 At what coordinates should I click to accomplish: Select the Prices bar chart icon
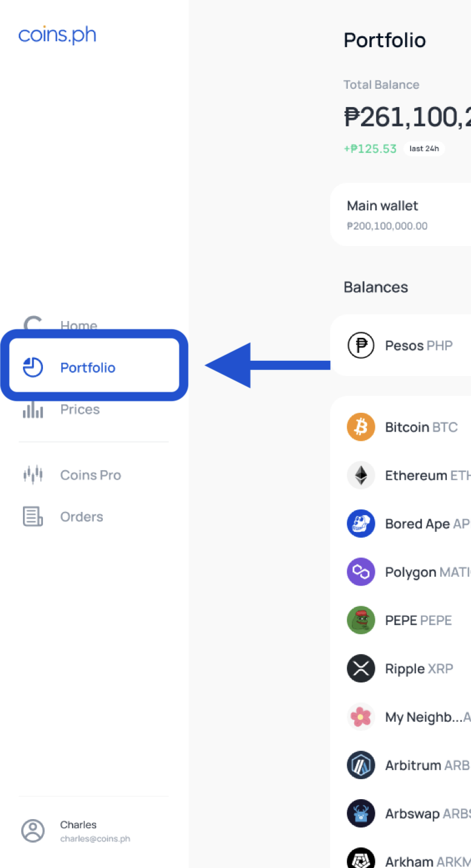[x=33, y=410]
